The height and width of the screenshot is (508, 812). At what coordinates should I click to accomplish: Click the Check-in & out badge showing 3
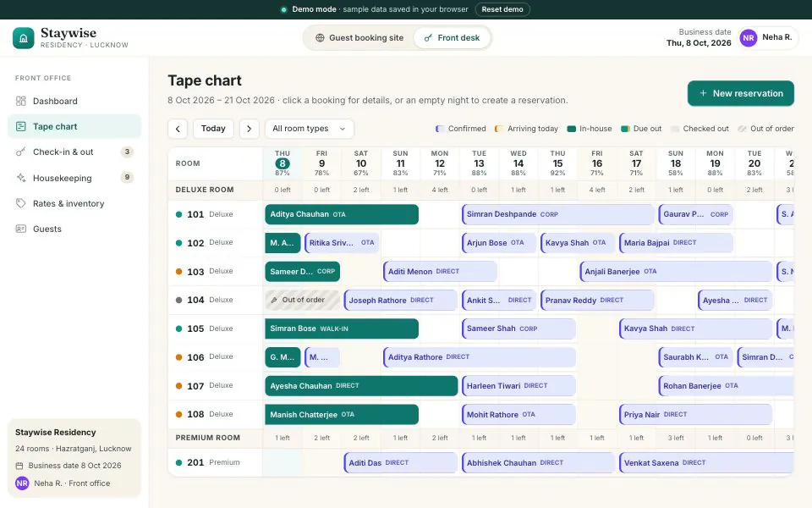point(127,152)
